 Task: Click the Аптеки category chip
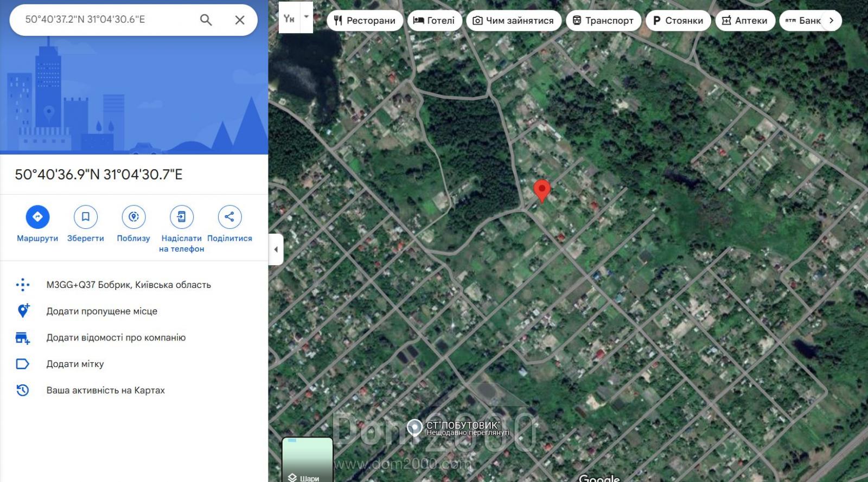(745, 21)
